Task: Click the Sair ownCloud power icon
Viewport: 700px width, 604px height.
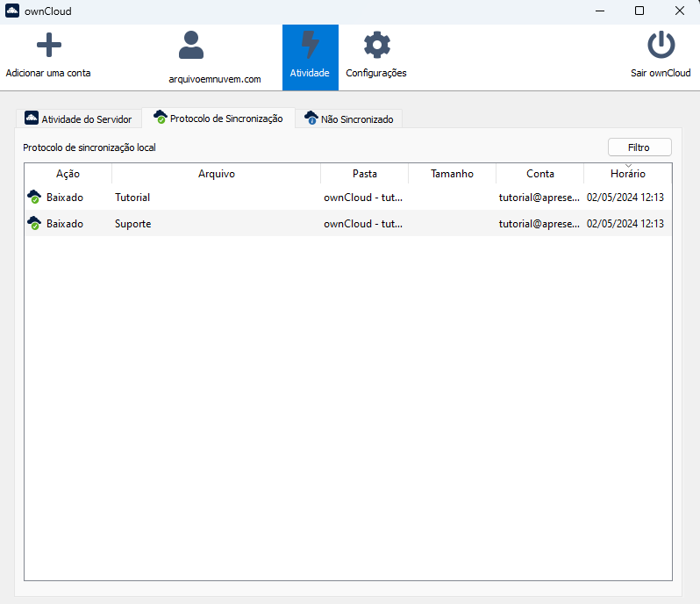Action: point(661,45)
